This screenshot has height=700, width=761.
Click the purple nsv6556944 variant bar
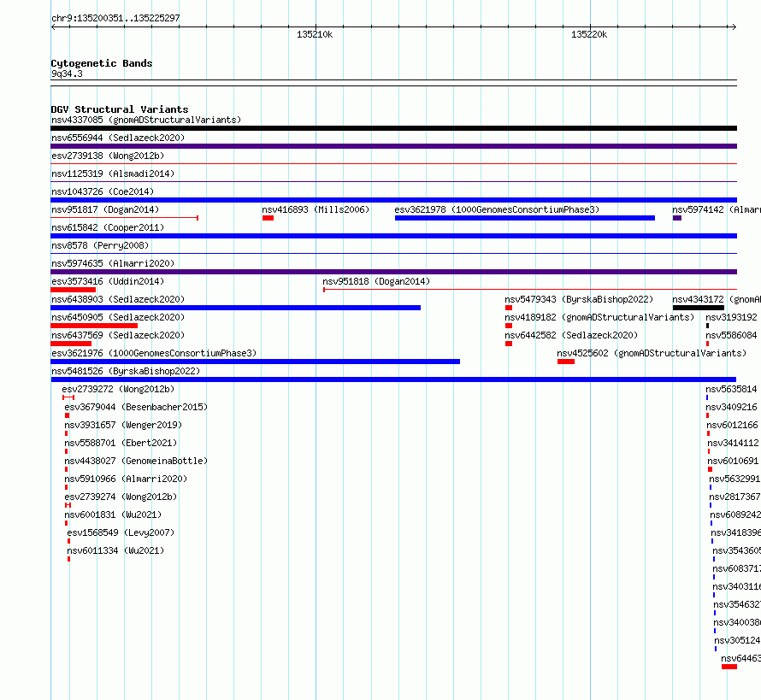[x=394, y=146]
